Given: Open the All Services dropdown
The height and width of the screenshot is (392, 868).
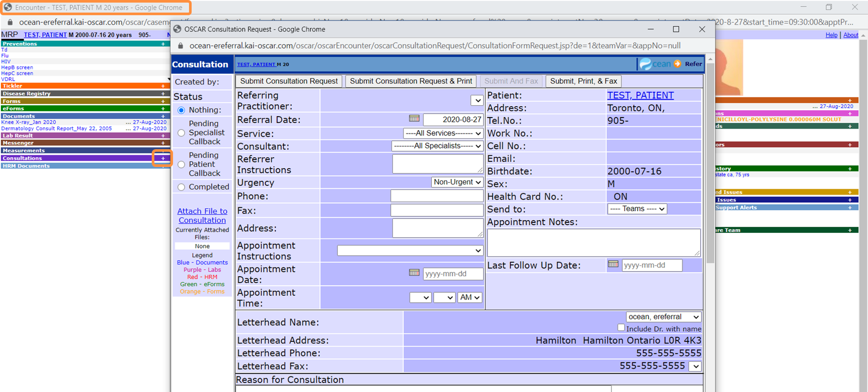Looking at the screenshot, I should click(443, 133).
